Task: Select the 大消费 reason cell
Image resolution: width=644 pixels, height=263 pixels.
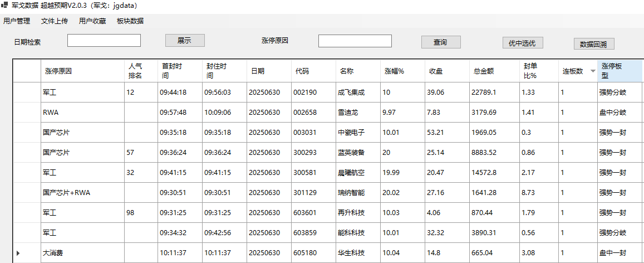Action: [x=82, y=253]
